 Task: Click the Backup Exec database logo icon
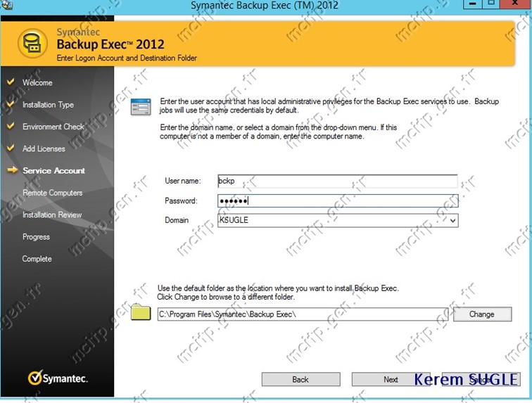pos(32,44)
